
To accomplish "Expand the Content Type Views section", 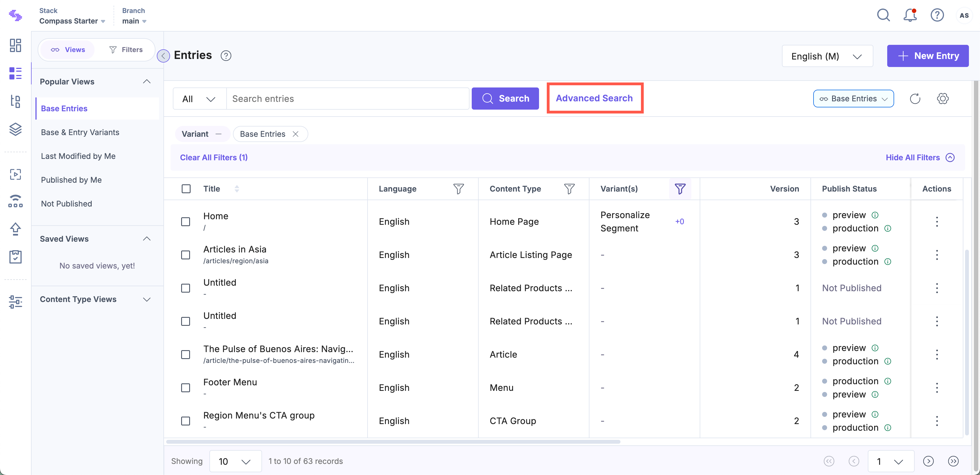I will pyautogui.click(x=147, y=299).
